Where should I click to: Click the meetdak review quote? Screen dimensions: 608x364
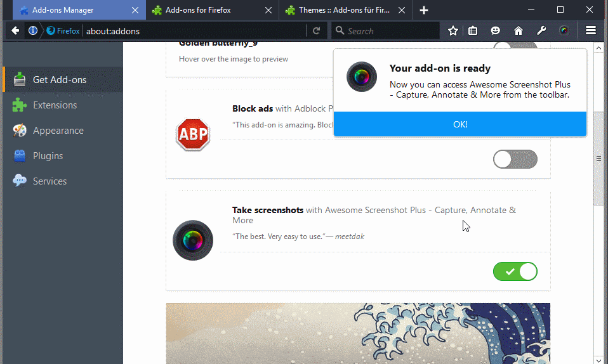tap(298, 237)
